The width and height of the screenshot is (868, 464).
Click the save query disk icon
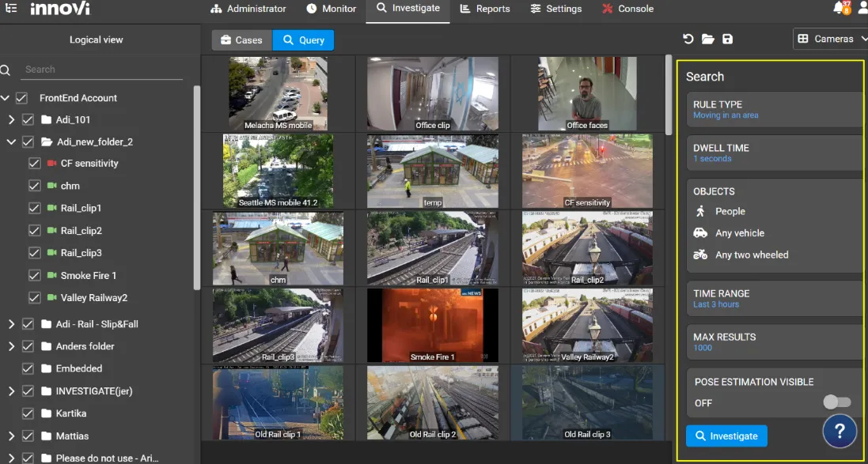[728, 39]
